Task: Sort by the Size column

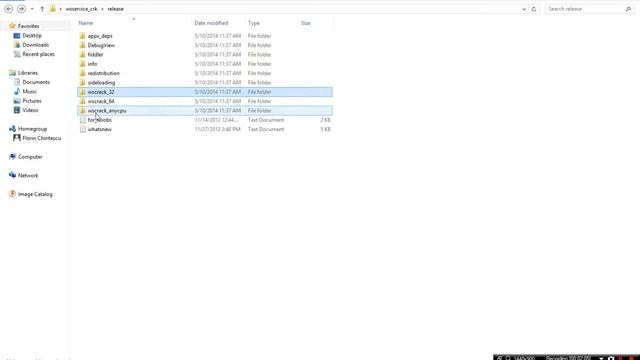Action: (306, 23)
